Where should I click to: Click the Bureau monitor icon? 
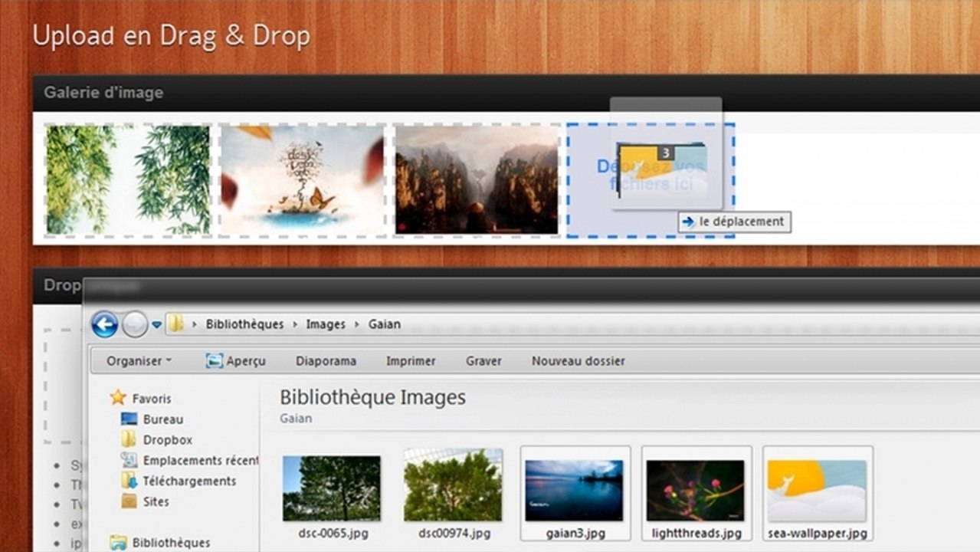[129, 419]
